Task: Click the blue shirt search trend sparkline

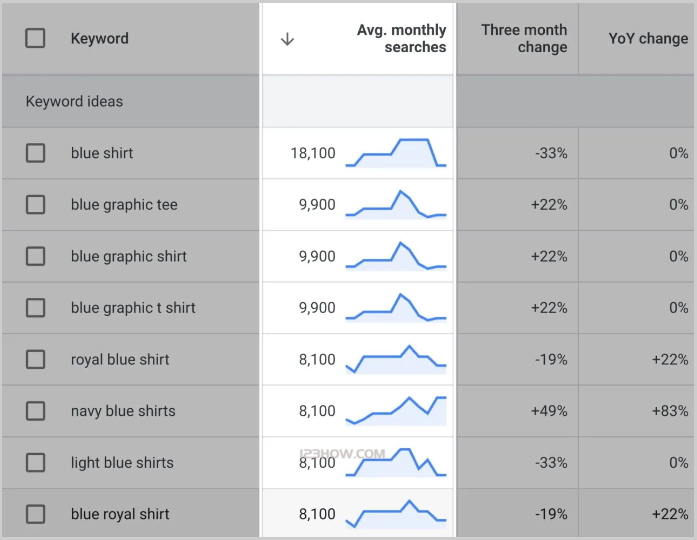Action: [x=396, y=153]
